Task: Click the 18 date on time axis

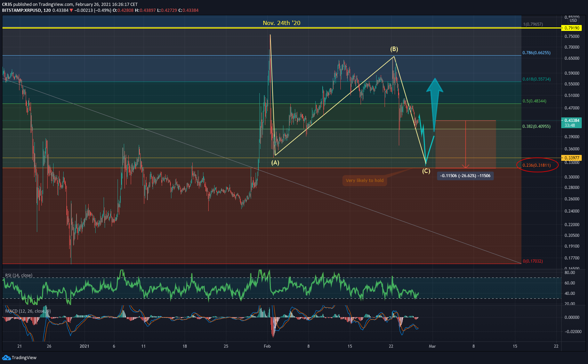Action: pos(185,346)
